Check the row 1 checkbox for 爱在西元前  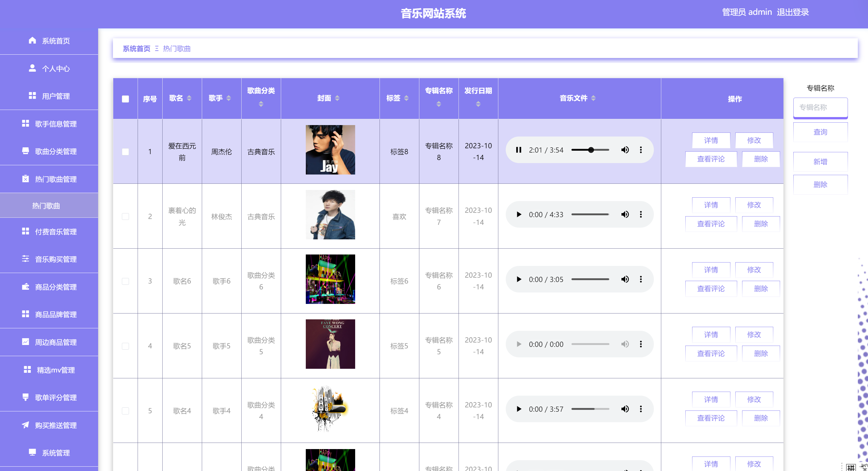[x=125, y=152]
